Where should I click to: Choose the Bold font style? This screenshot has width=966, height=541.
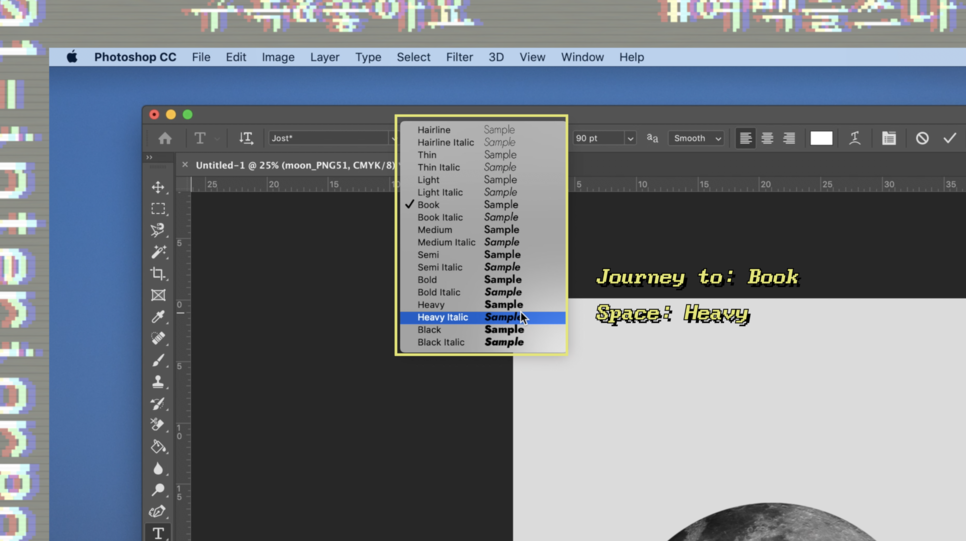click(x=482, y=280)
